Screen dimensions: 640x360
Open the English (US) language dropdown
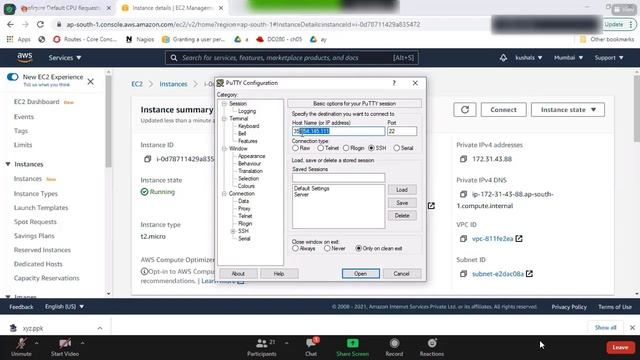pyautogui.click(x=64, y=307)
